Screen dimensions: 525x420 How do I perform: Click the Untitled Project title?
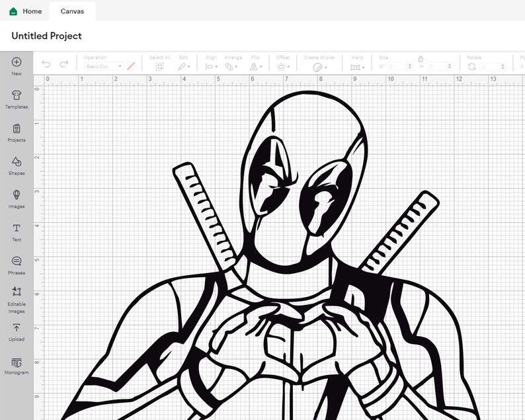[46, 36]
